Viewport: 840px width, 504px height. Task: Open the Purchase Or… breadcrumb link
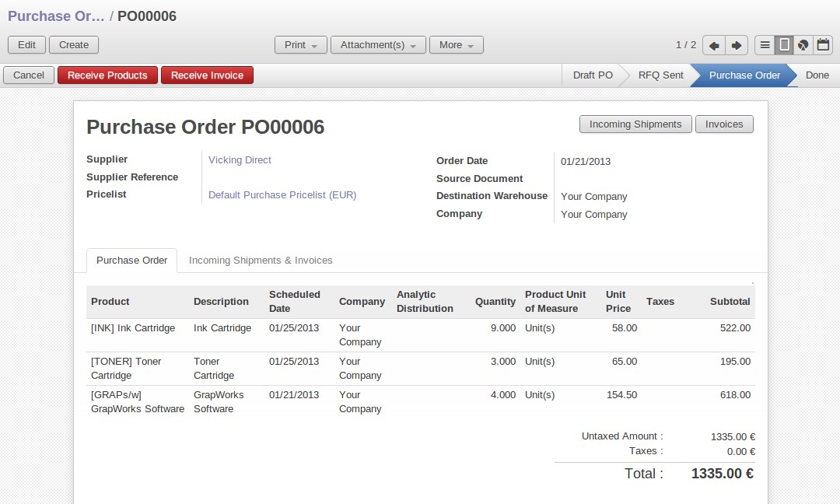[56, 16]
